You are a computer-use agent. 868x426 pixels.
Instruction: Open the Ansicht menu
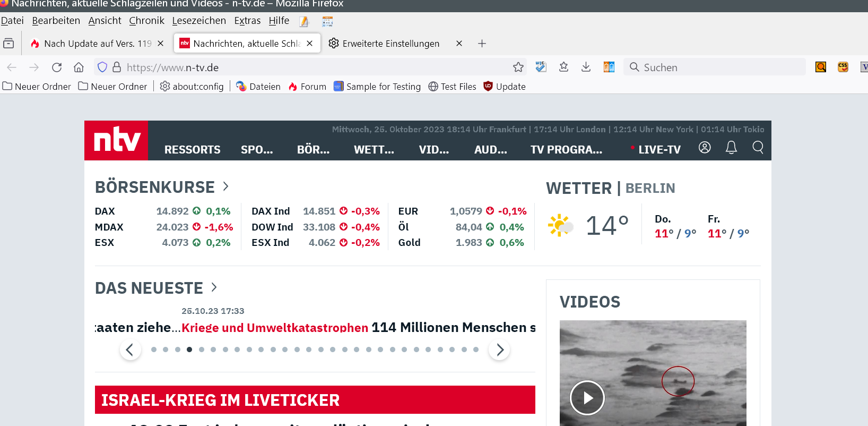105,21
